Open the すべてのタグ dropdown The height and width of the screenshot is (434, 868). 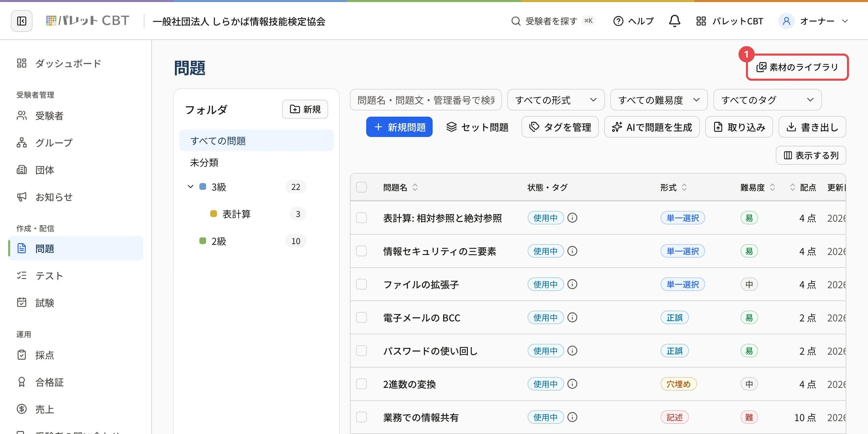tap(767, 100)
